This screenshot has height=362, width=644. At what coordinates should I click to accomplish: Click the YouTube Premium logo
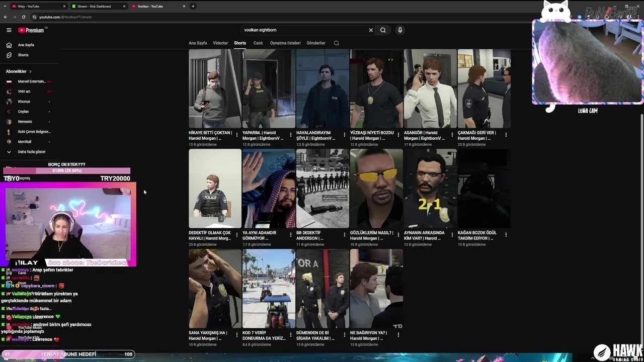[32, 30]
